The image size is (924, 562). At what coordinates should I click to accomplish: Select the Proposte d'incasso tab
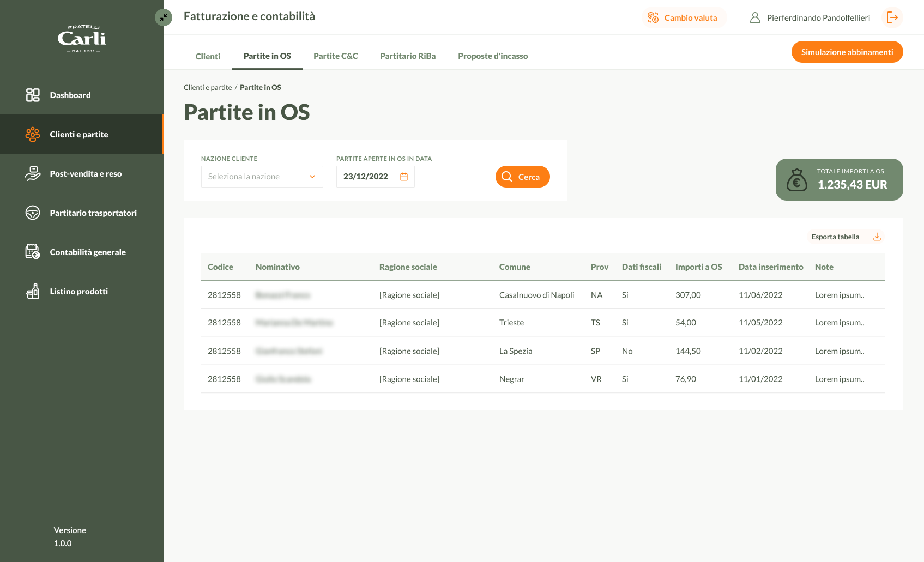point(493,56)
